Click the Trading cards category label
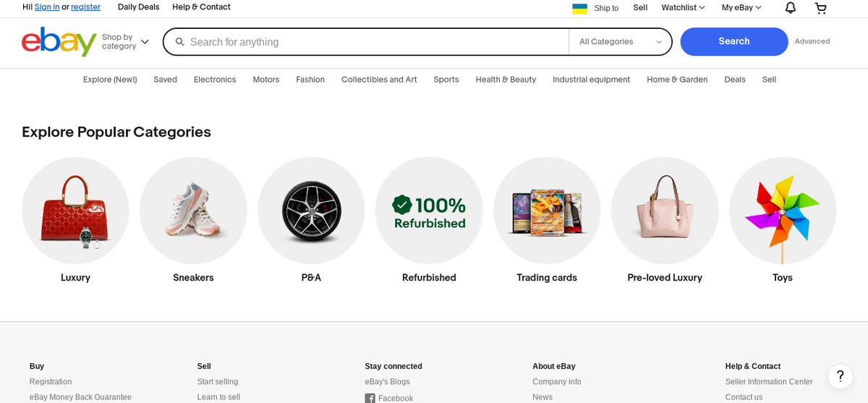 coord(547,278)
